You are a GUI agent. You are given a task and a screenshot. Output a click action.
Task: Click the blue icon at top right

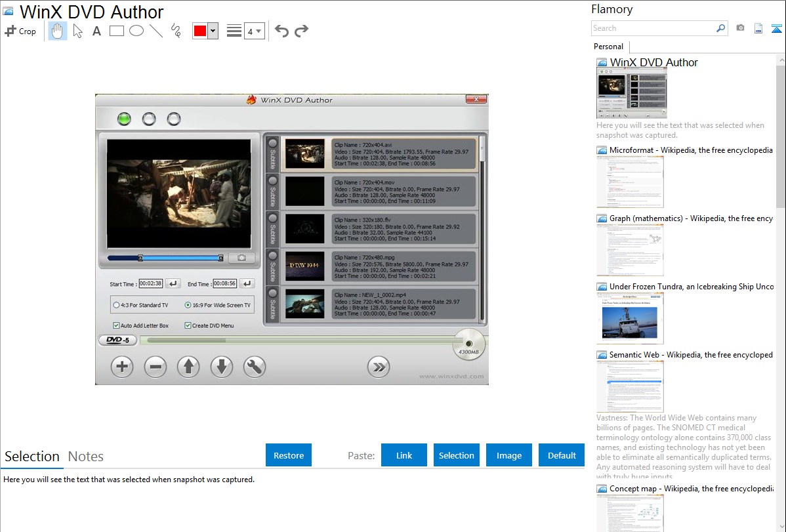(776, 28)
